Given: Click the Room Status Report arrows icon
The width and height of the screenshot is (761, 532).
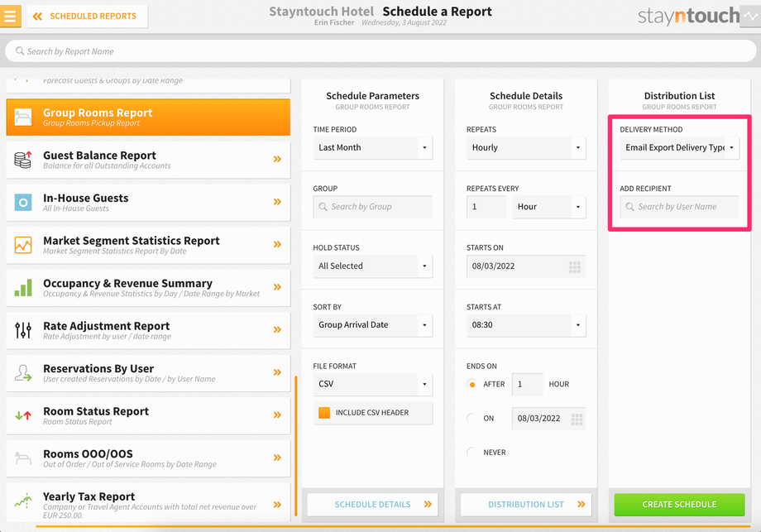Looking at the screenshot, I should (23, 415).
